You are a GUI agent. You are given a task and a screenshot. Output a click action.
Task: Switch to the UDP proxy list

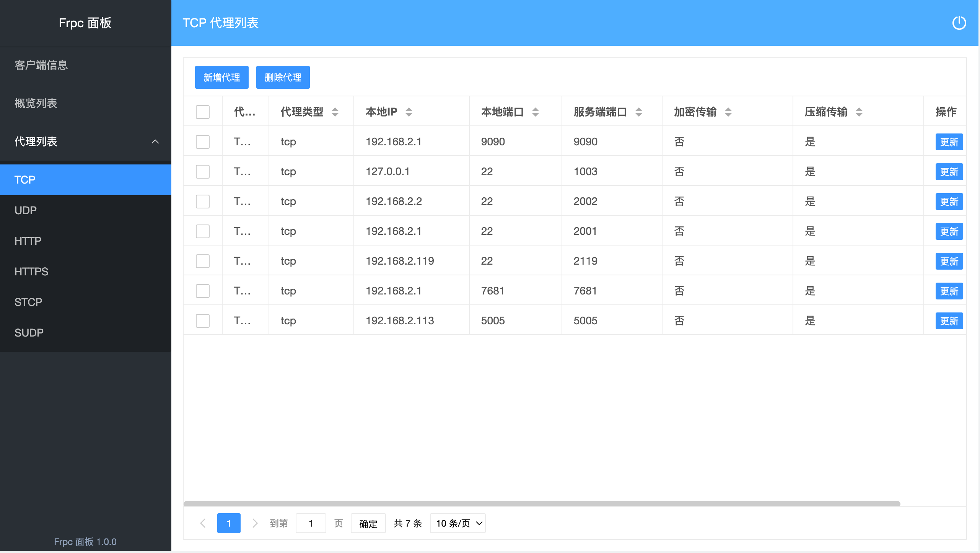(25, 210)
